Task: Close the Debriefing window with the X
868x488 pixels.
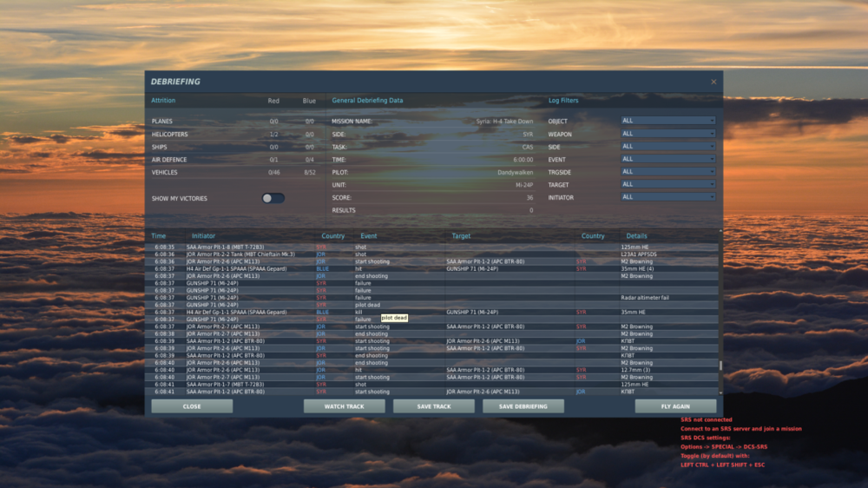Action: pyautogui.click(x=713, y=82)
